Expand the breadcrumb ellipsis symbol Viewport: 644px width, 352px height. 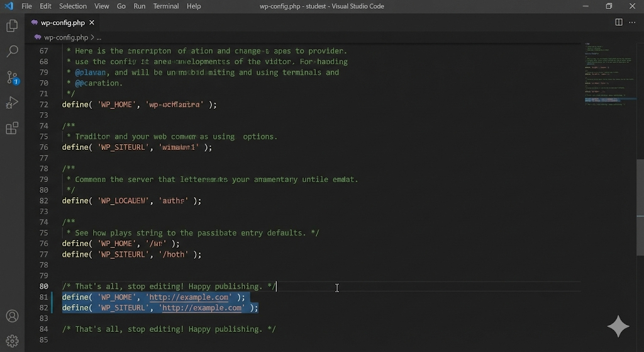coord(99,38)
